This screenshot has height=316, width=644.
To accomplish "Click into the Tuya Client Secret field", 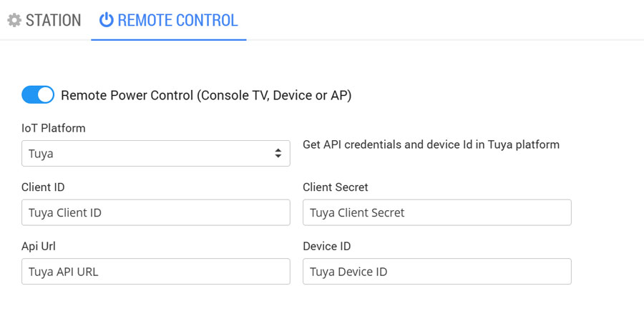I will [436, 212].
